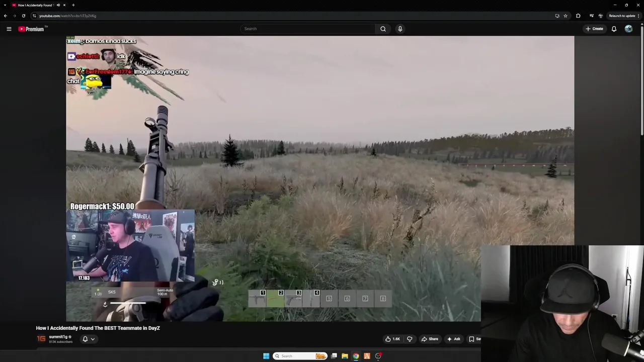Click the browser forward arrow
644x362 pixels.
tap(14, 16)
